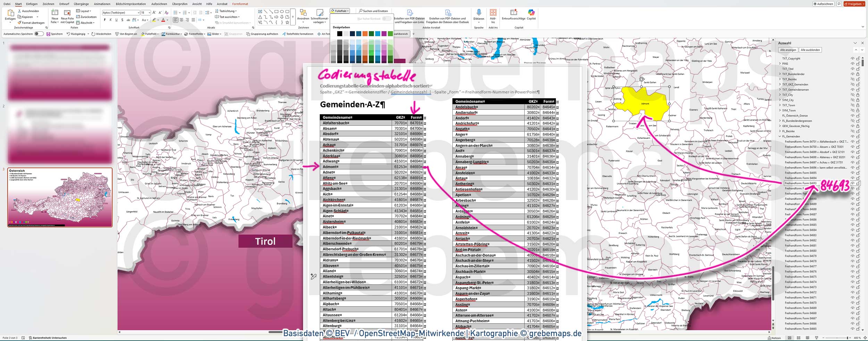The image size is (868, 341).
Task: Toggle Automatisches Speichern switch
Action: [39, 34]
